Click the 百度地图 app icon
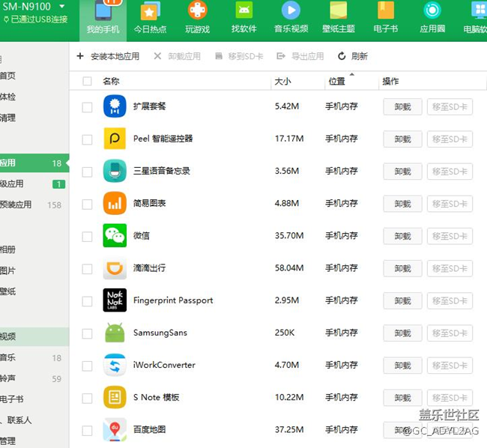 tap(115, 429)
